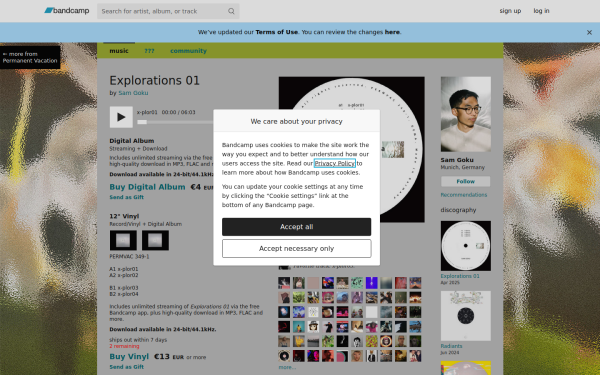Play the x-plor01 track
Screen dimensions: 600x375
pyautogui.click(x=121, y=117)
